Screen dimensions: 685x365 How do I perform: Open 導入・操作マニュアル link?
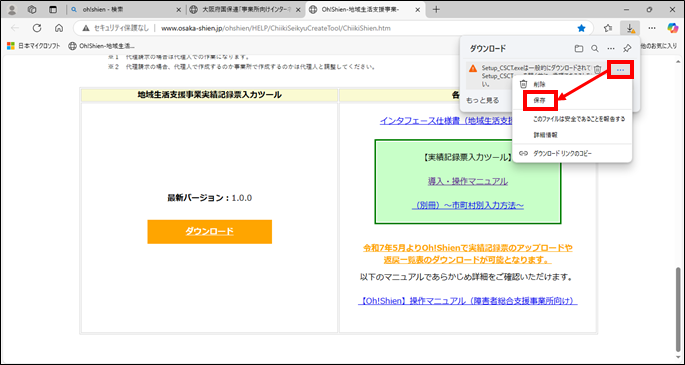[x=468, y=181]
